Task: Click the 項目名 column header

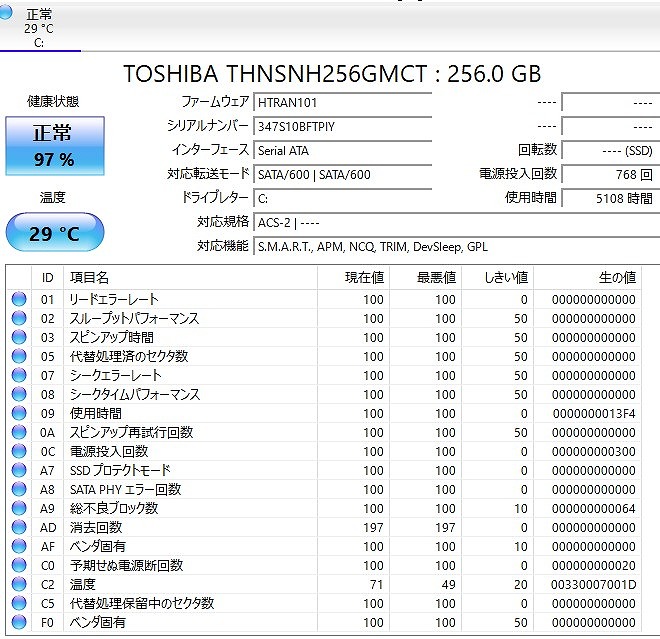Action: [90, 277]
